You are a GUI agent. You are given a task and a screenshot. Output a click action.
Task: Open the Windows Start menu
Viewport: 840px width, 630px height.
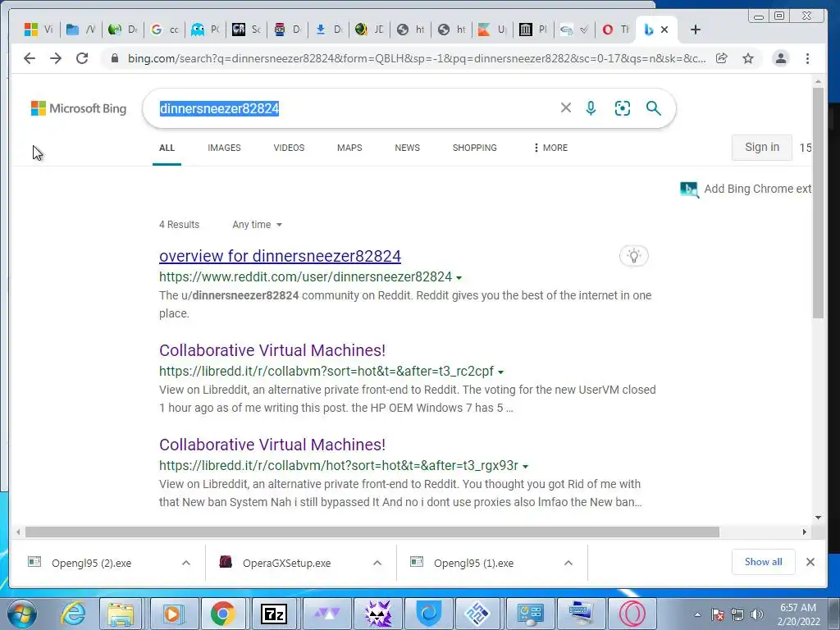coord(21,614)
